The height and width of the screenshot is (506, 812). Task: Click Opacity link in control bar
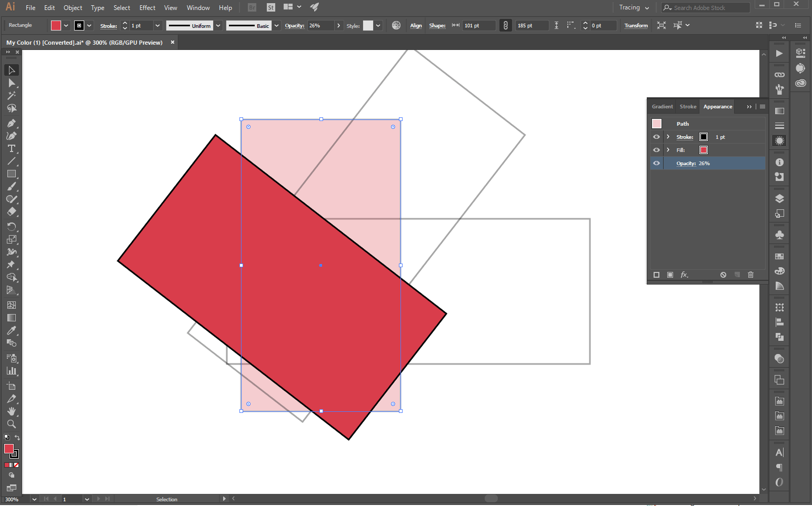tap(295, 25)
